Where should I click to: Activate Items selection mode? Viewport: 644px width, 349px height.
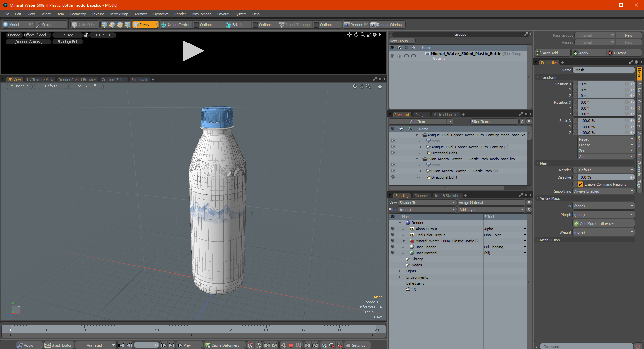pos(145,25)
